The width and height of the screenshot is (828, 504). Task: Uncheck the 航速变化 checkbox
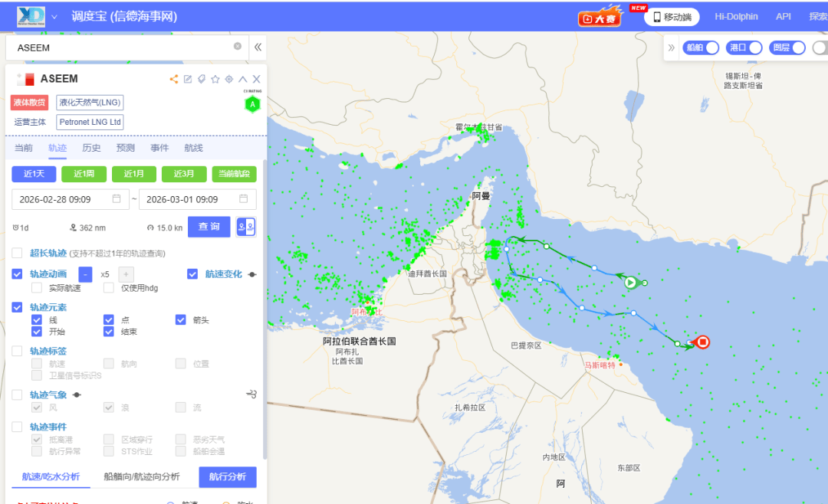192,274
